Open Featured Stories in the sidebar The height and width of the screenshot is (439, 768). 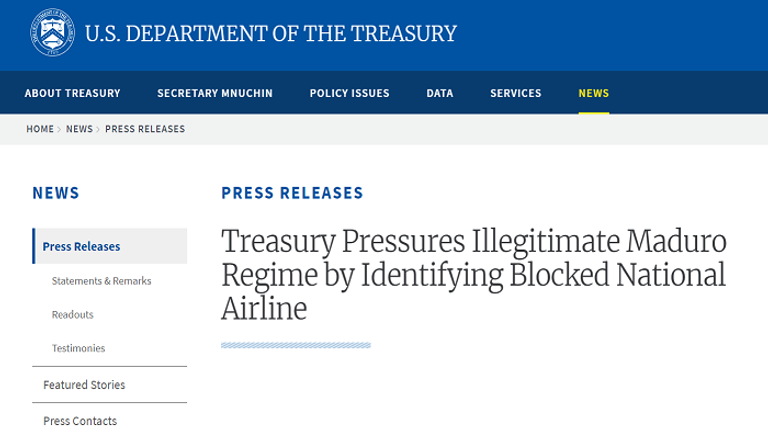[x=84, y=385]
